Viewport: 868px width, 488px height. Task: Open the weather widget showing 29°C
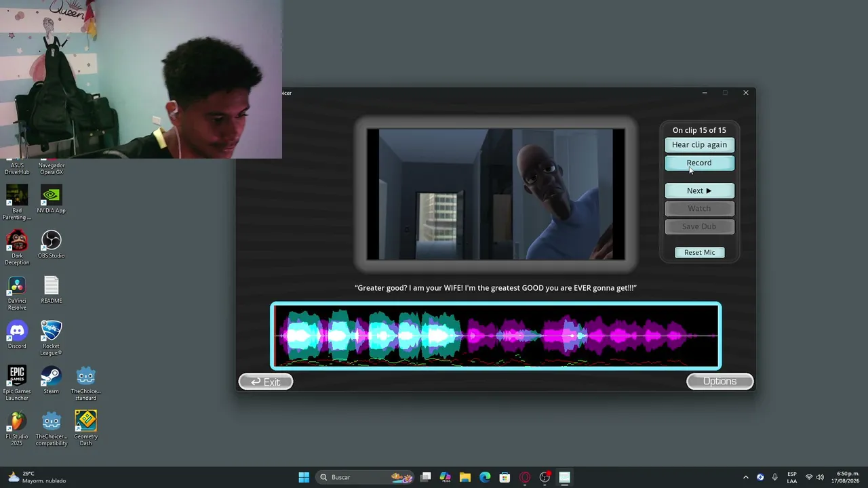[37, 477]
